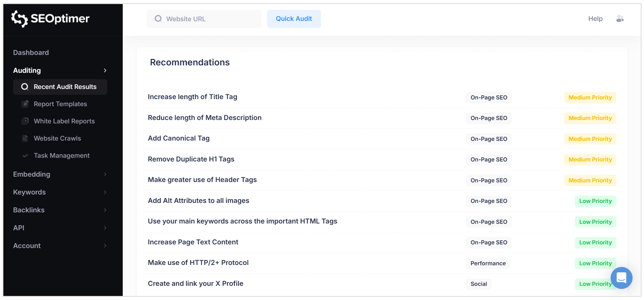Expand the Account chevron

tap(105, 246)
